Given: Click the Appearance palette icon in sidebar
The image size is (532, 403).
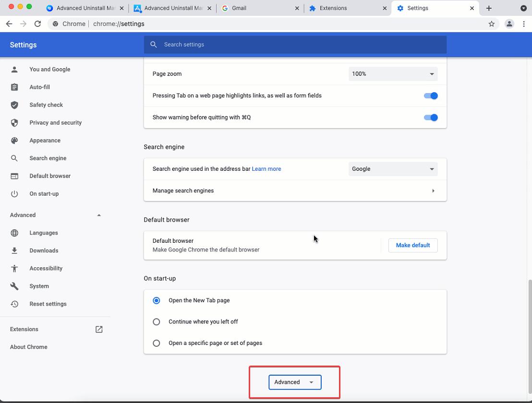Looking at the screenshot, I should point(14,141).
